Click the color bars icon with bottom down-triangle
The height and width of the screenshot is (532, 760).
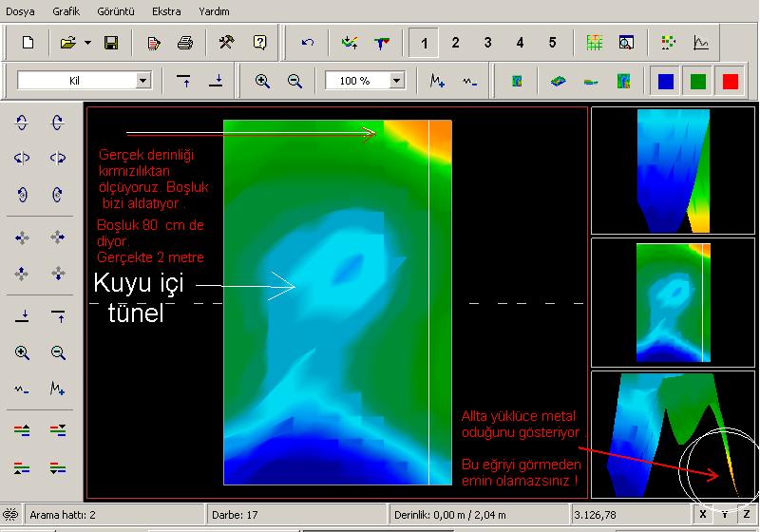[x=58, y=468]
